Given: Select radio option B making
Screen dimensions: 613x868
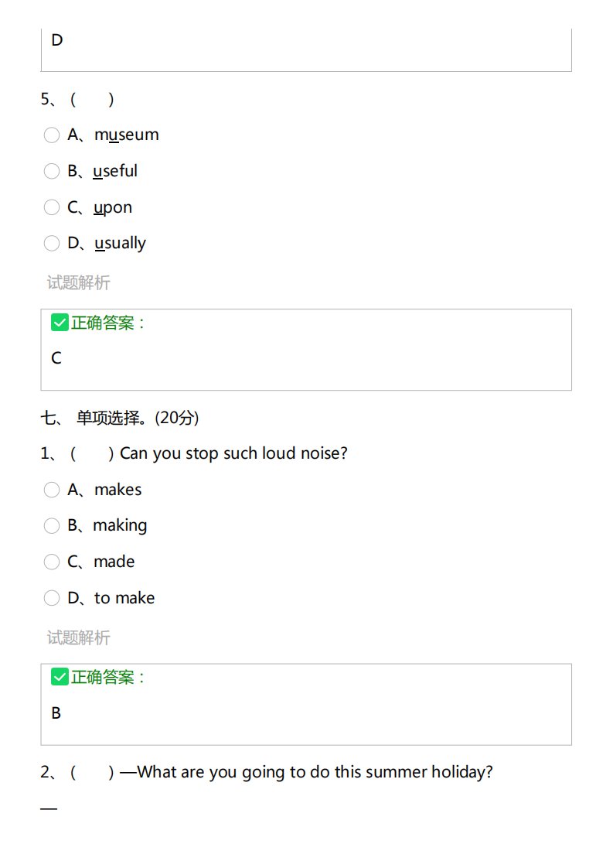Looking at the screenshot, I should [x=52, y=526].
